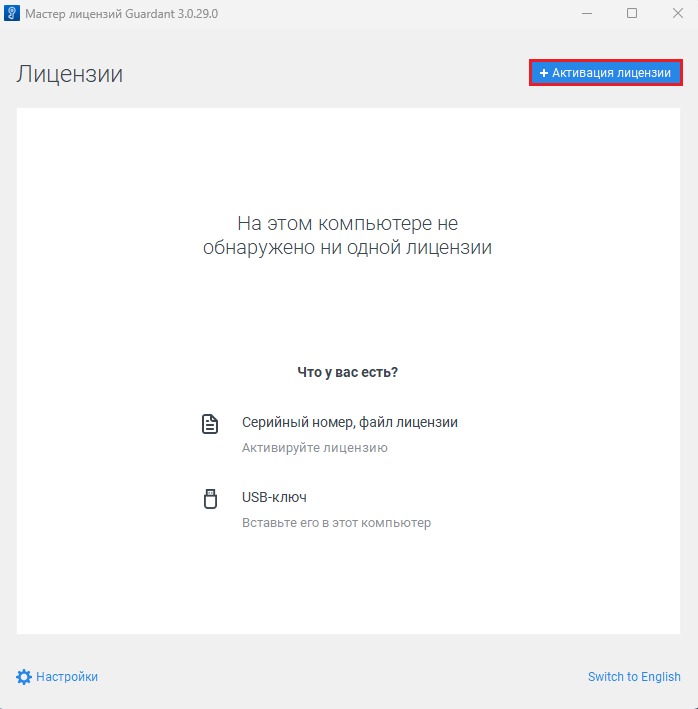Click the USB key icon
Screen dimensions: 698x709
[x=210, y=498]
